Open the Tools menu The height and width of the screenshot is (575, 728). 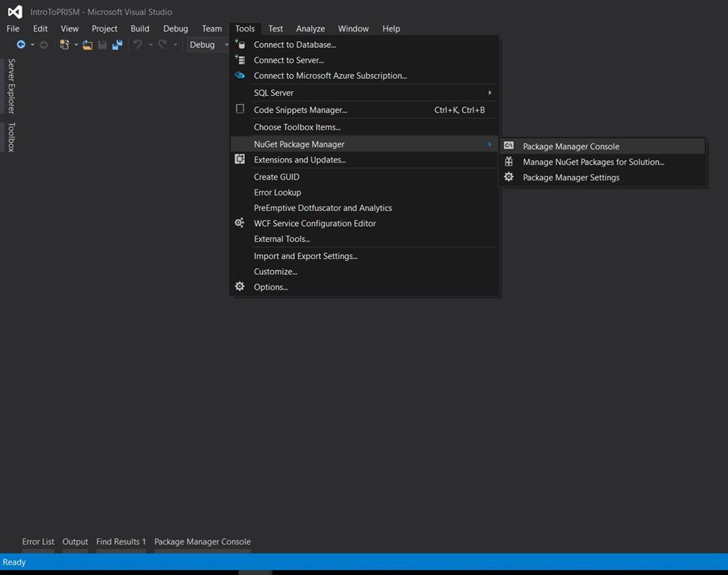click(x=244, y=28)
